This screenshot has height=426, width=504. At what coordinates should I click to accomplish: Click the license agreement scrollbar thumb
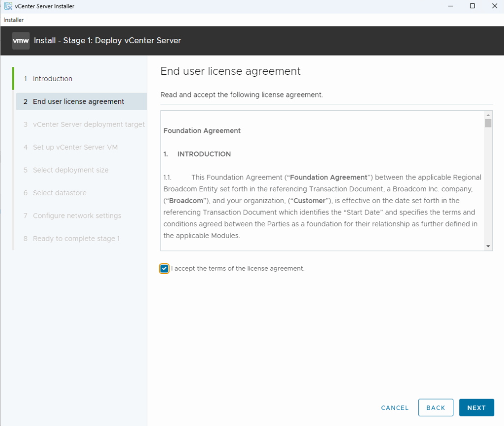click(488, 123)
